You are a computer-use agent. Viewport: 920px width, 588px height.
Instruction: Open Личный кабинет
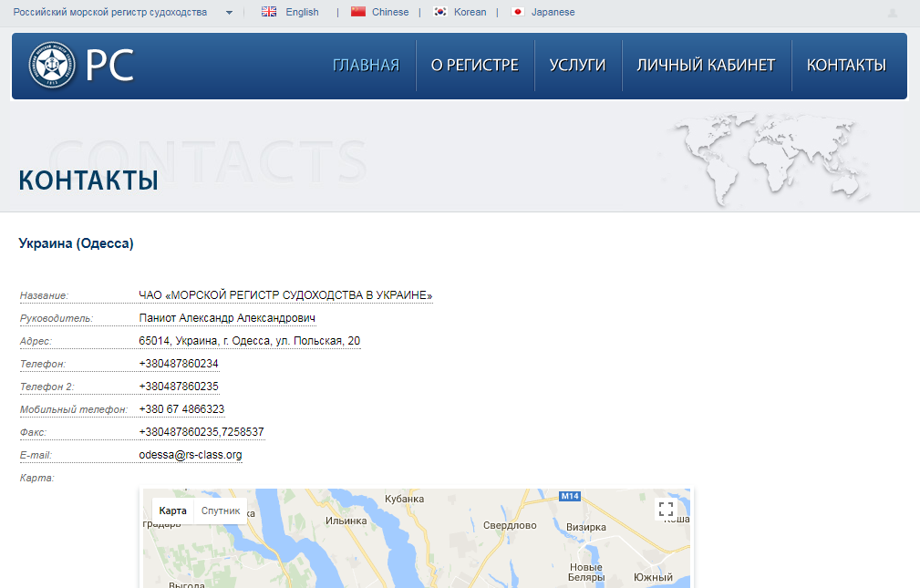[706, 65]
